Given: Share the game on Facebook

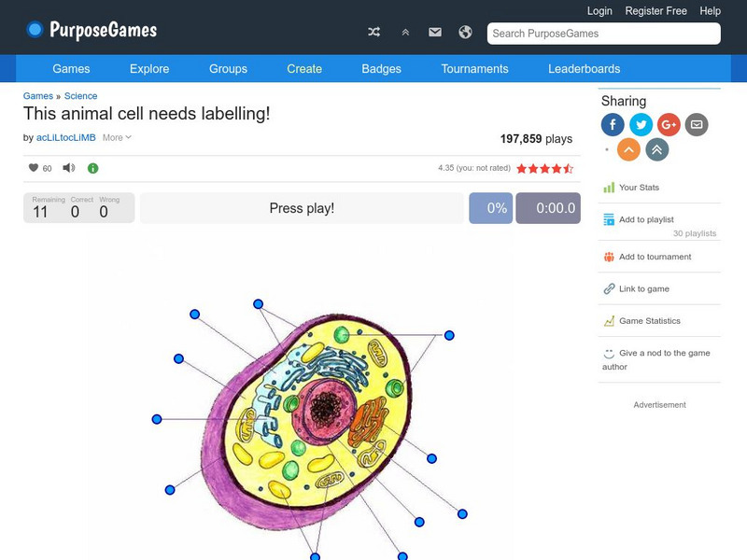Looking at the screenshot, I should [613, 124].
